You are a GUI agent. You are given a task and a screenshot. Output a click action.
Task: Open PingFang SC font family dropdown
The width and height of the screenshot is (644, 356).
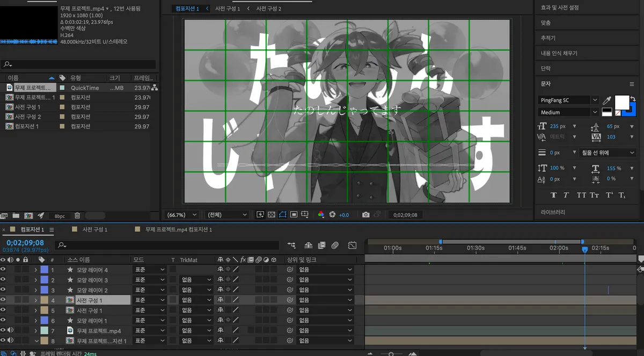pyautogui.click(x=568, y=100)
